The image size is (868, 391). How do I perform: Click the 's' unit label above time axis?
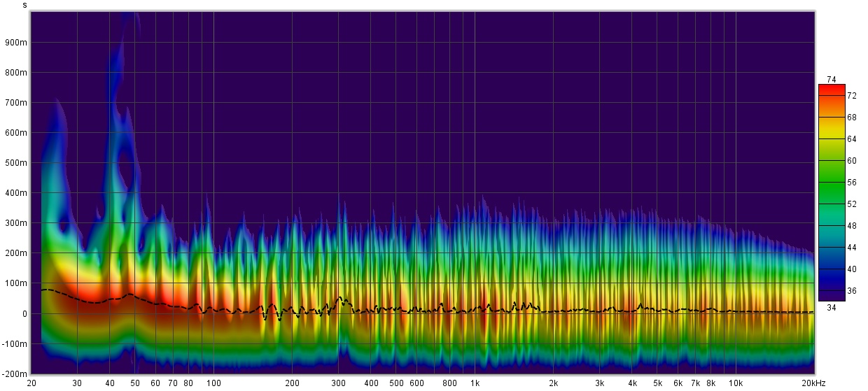25,5
